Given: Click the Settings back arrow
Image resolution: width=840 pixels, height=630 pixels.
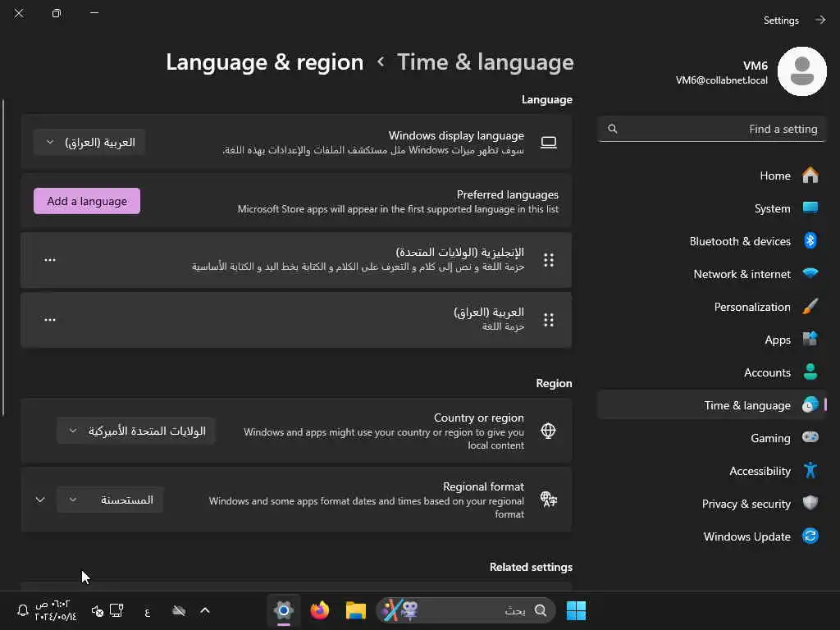Looking at the screenshot, I should [x=820, y=20].
